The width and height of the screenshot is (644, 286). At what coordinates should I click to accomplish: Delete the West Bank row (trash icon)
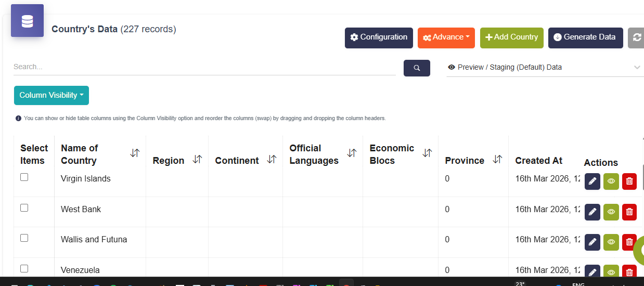coord(629,212)
